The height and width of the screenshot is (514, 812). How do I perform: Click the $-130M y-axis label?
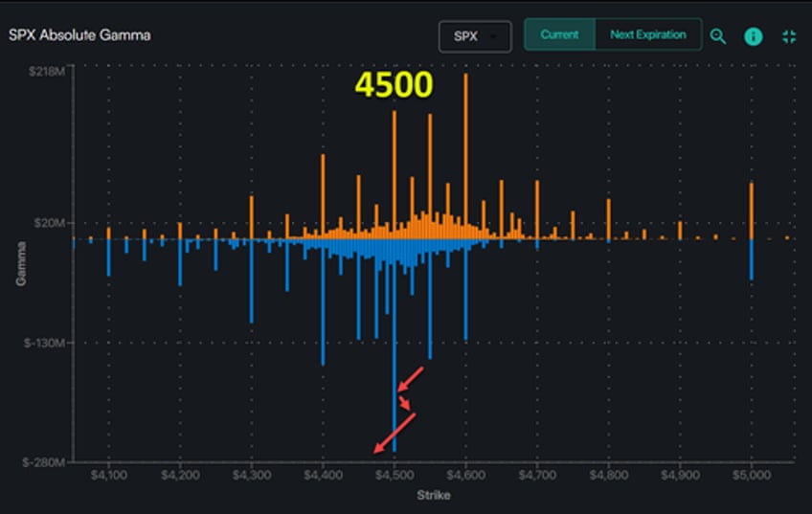pos(45,343)
